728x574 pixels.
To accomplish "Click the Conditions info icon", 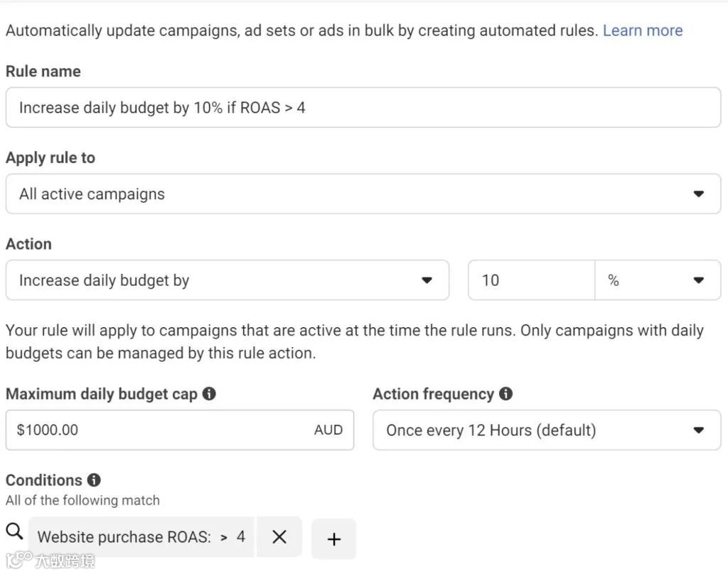I will [x=94, y=480].
